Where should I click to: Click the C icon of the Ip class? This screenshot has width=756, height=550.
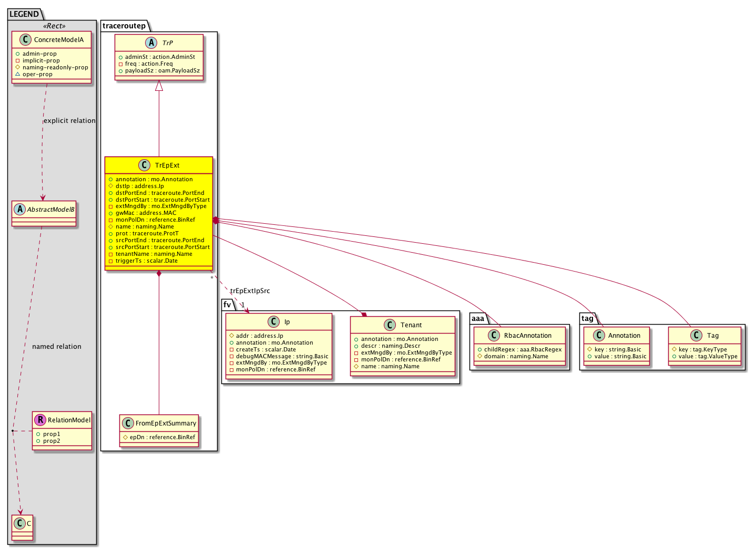[x=273, y=322]
